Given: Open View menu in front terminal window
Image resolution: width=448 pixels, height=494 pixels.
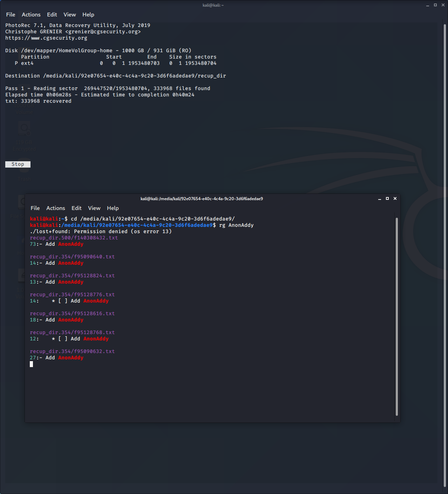Looking at the screenshot, I should click(94, 208).
